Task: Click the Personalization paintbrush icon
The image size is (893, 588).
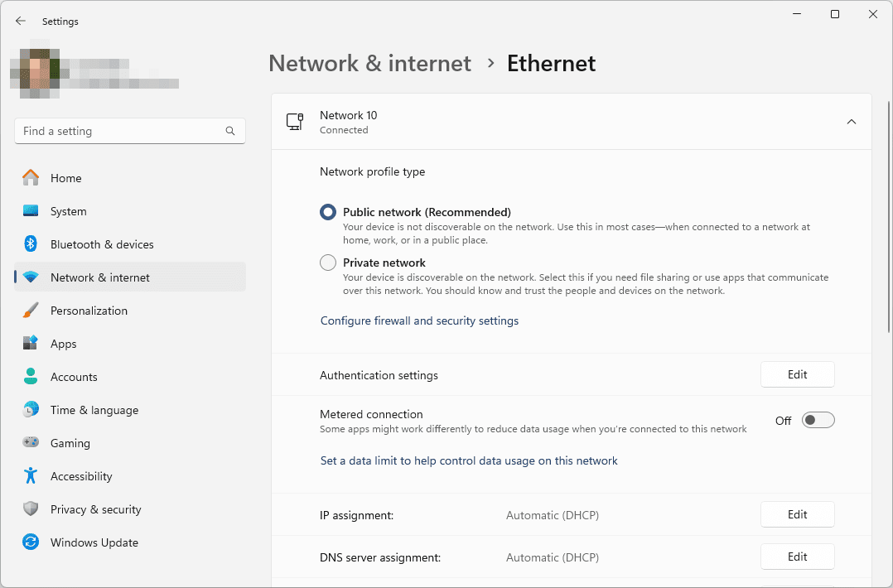Action: pos(31,311)
